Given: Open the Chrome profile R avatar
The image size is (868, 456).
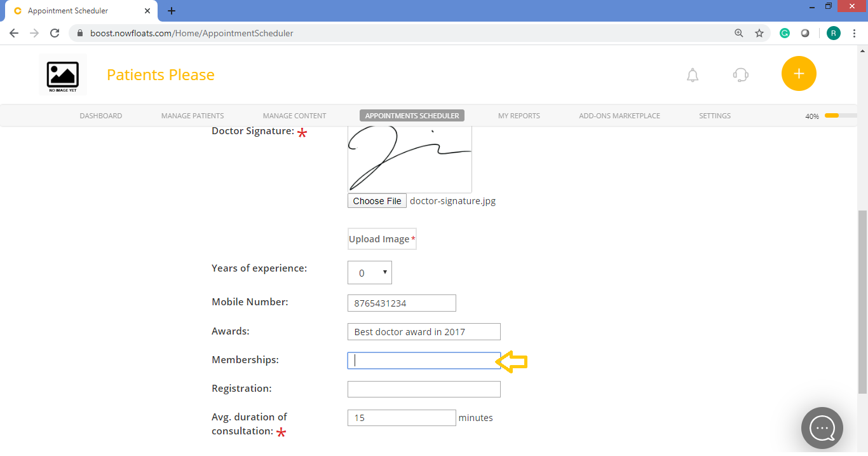Looking at the screenshot, I should point(834,33).
